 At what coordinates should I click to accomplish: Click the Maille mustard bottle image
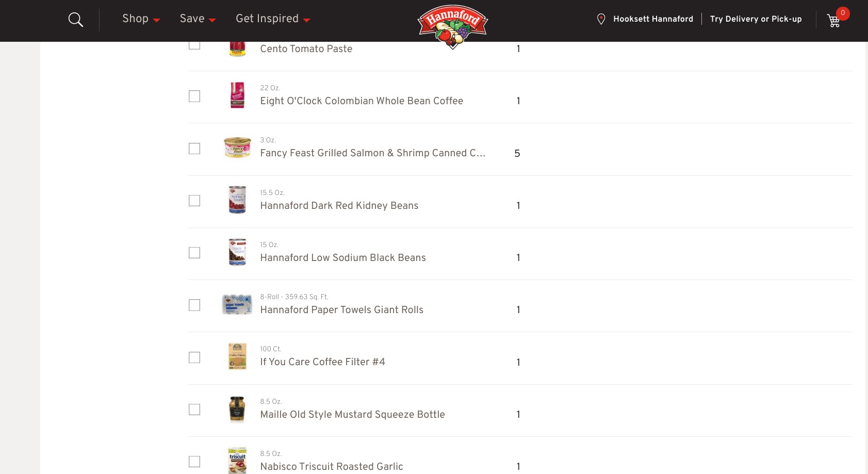[237, 409]
